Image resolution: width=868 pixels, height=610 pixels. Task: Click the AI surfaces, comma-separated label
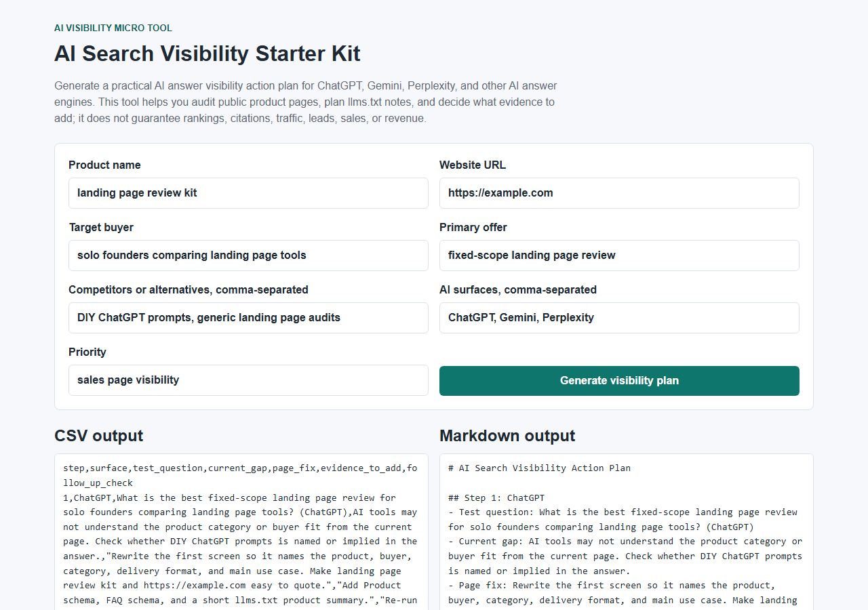pyautogui.click(x=518, y=289)
